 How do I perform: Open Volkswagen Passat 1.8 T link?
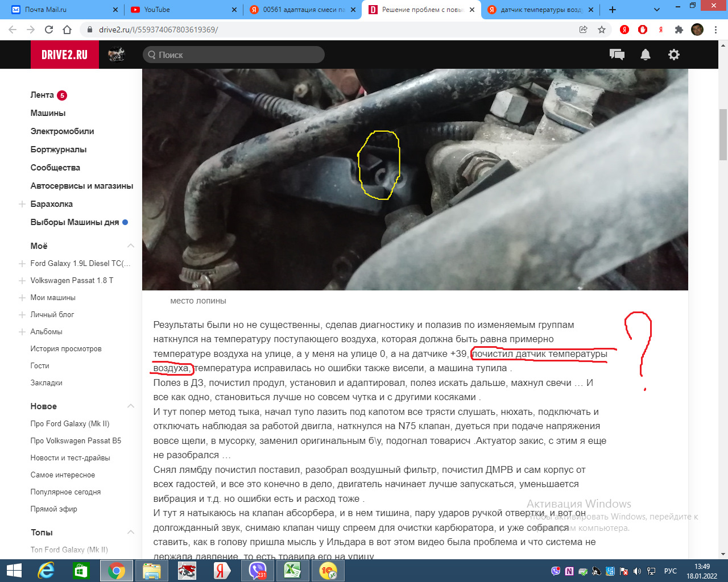click(72, 280)
